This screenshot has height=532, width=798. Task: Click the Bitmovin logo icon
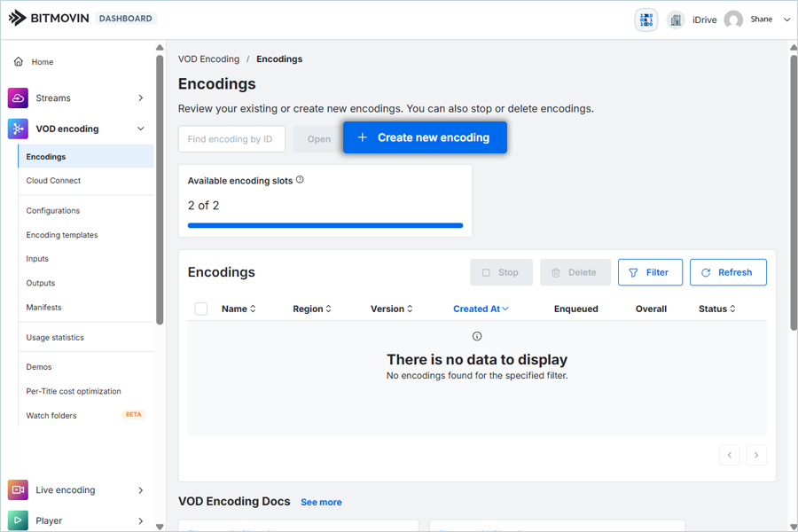[x=18, y=18]
